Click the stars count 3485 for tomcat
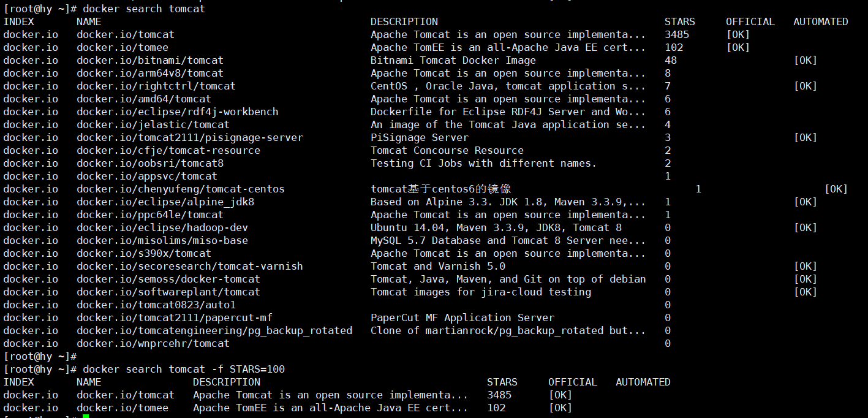This screenshot has width=868, height=418. (x=679, y=34)
